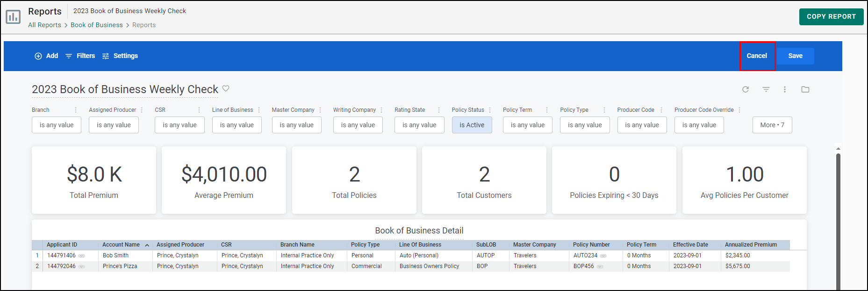Image resolution: width=868 pixels, height=291 pixels.
Task: Reload the dashboard with the refresh icon
Action: pos(746,89)
